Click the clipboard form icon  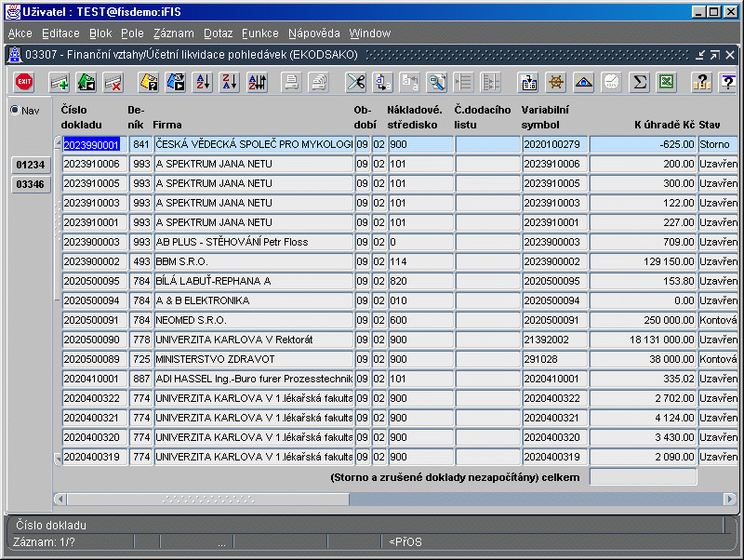(x=528, y=83)
